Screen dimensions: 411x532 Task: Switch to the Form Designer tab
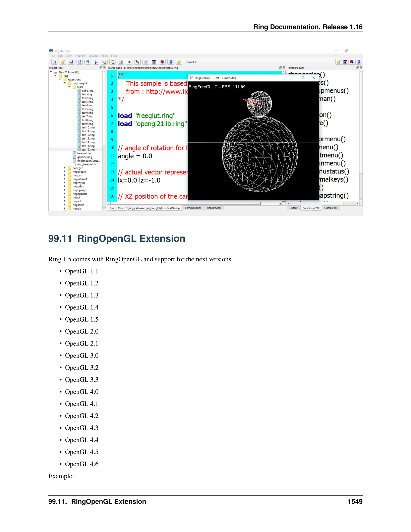[193, 208]
